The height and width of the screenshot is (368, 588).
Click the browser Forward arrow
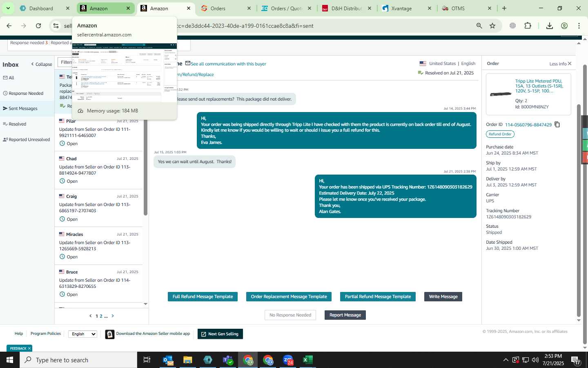[24, 26]
